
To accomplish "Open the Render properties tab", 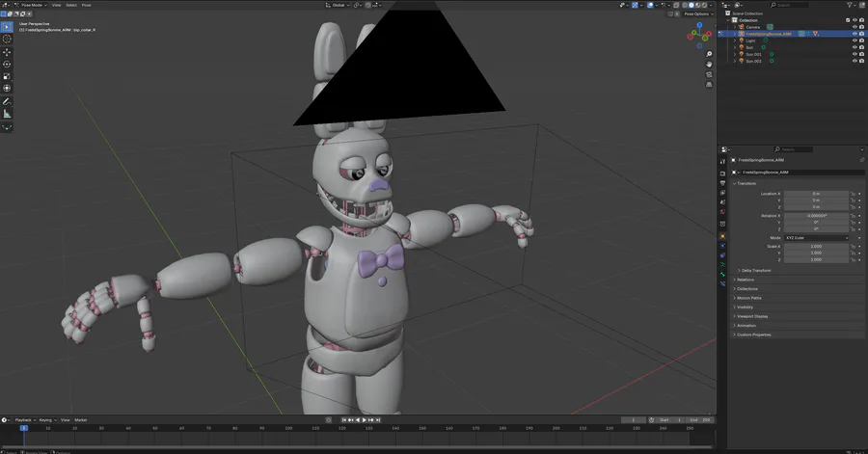I will click(x=722, y=174).
